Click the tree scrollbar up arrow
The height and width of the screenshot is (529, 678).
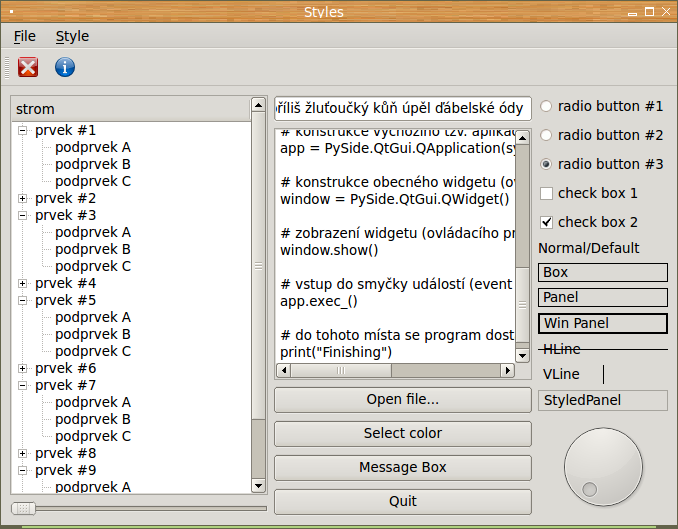click(x=258, y=105)
